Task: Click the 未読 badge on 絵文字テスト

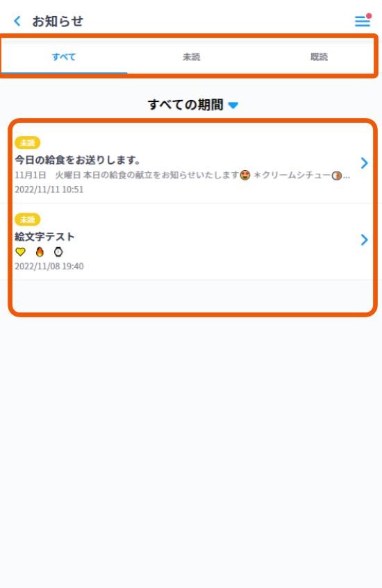Action: pyautogui.click(x=27, y=219)
